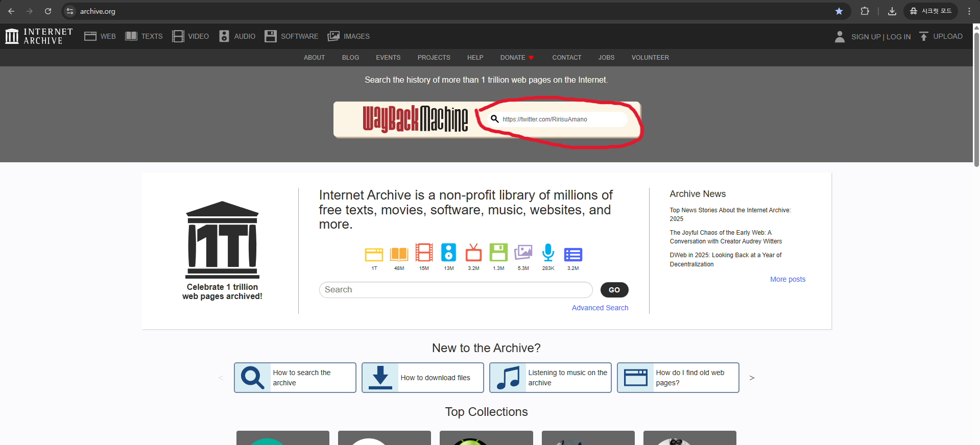Select the purple images icon (5.3M)
980x445 pixels.
point(523,253)
